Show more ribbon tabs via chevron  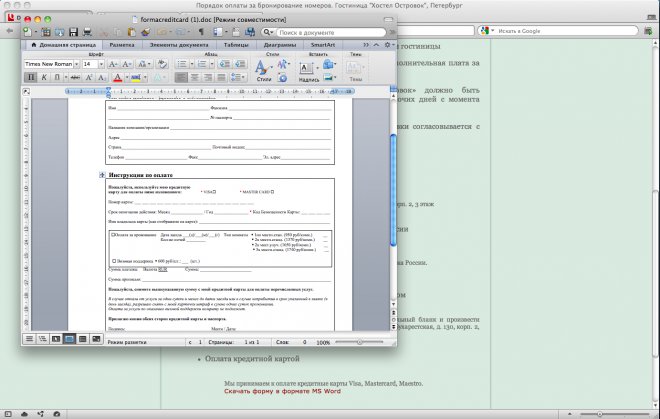coord(366,45)
